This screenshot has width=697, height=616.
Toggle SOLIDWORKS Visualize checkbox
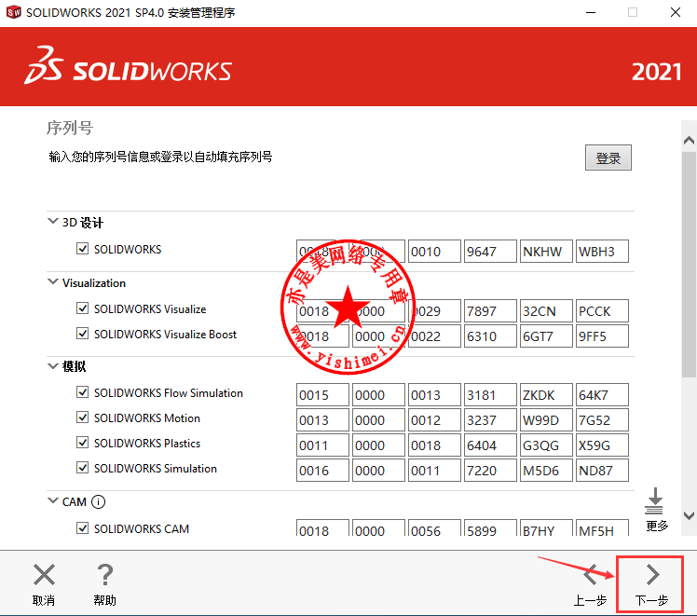pyautogui.click(x=82, y=308)
